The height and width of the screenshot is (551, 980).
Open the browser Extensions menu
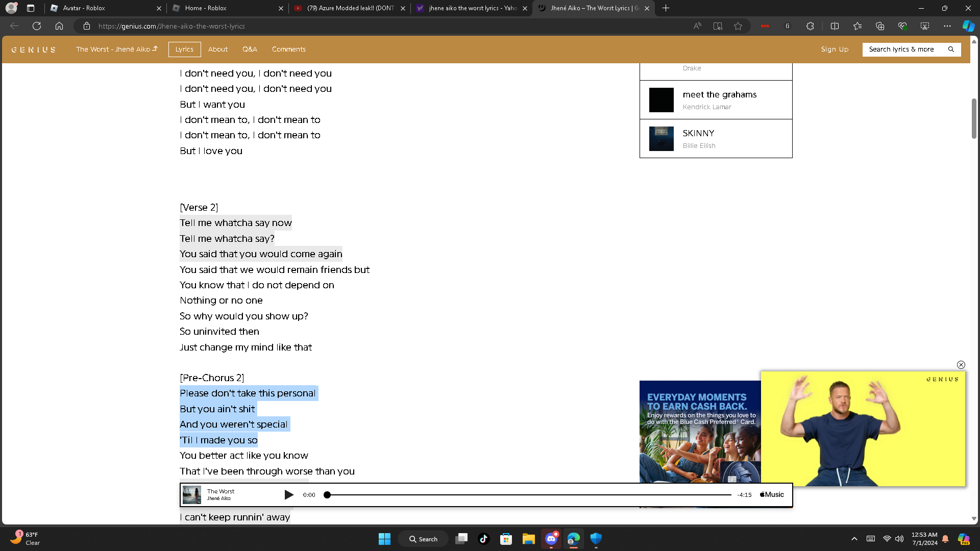(810, 26)
